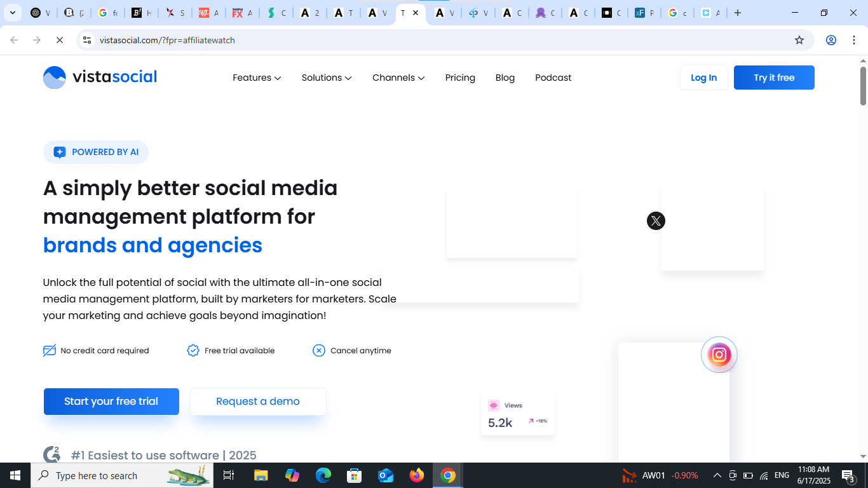This screenshot has height=488, width=868.
Task: Open notification center with 3 notifications
Action: [x=848, y=475]
